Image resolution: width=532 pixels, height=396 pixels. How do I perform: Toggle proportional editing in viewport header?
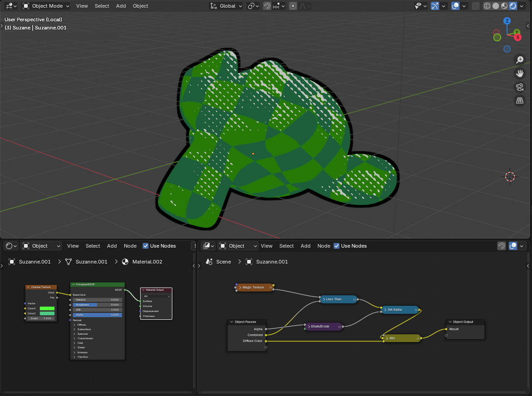[293, 6]
